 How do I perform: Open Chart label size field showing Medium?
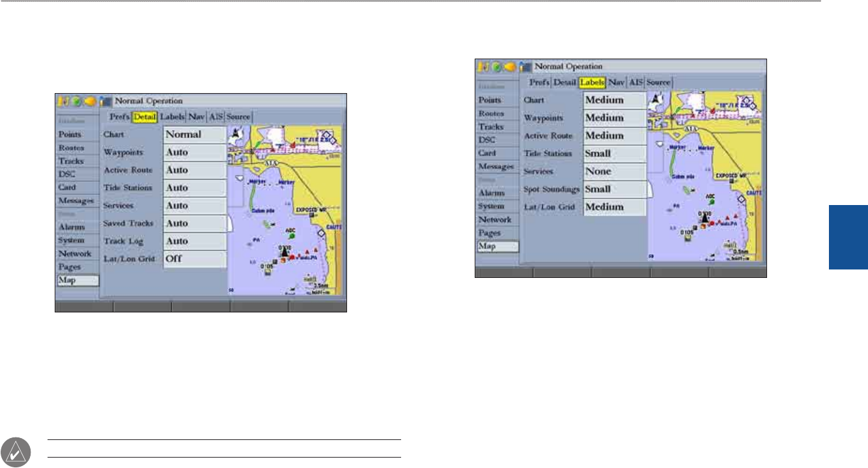(x=615, y=100)
